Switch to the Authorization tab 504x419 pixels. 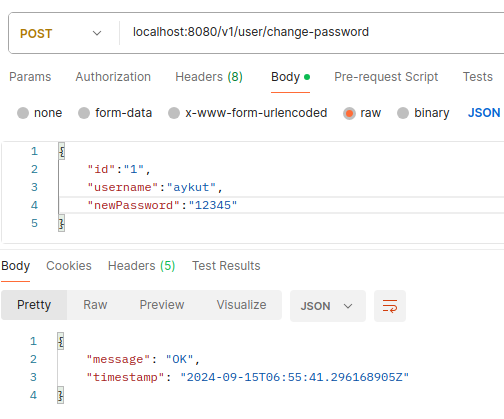coord(113,77)
